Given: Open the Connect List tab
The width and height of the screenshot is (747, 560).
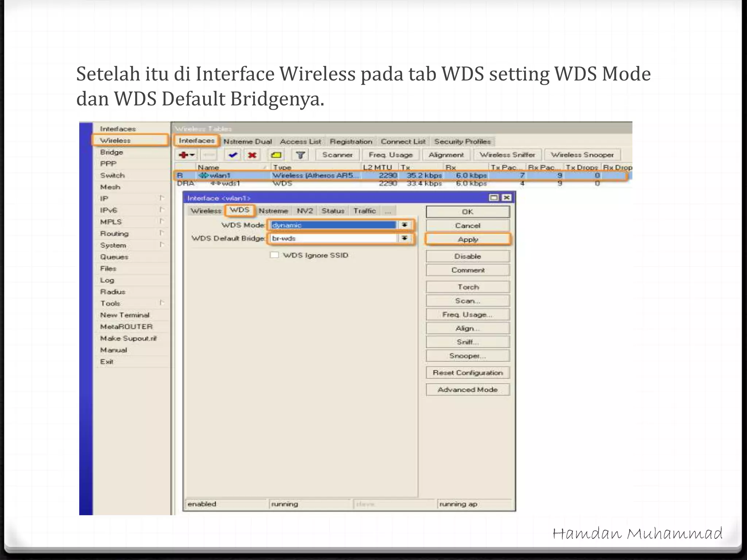Looking at the screenshot, I should point(403,141).
